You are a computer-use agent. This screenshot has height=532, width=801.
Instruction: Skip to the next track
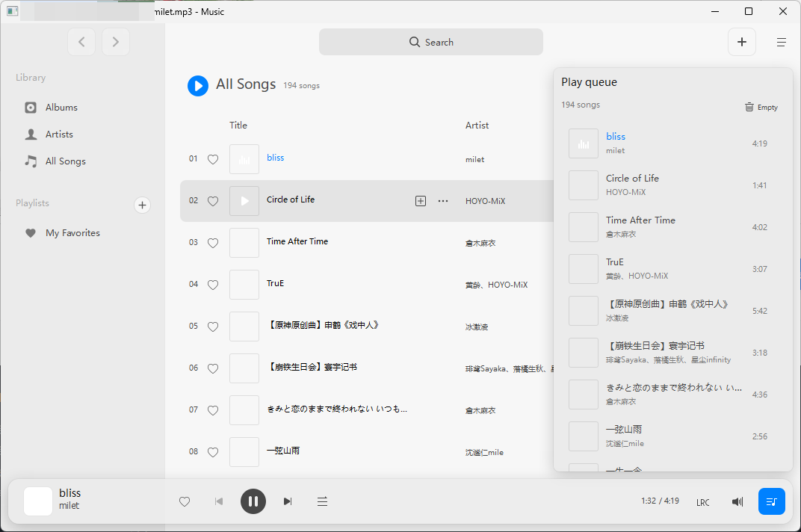(288, 502)
